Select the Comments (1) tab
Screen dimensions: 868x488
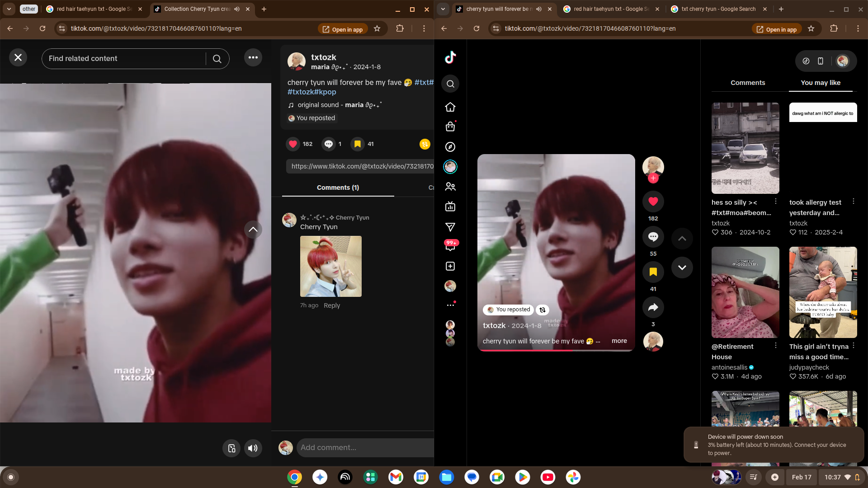tap(338, 188)
